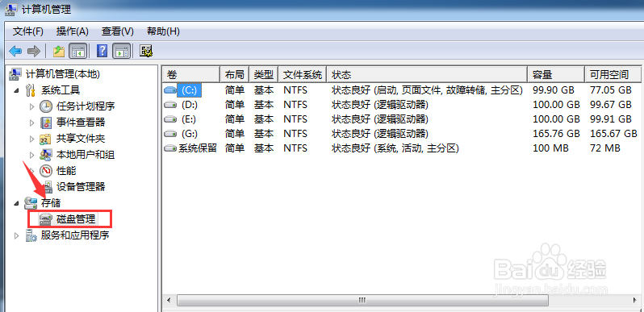Click the 存储 storage icon
Image resolution: width=644 pixels, height=312 pixels.
click(x=31, y=203)
